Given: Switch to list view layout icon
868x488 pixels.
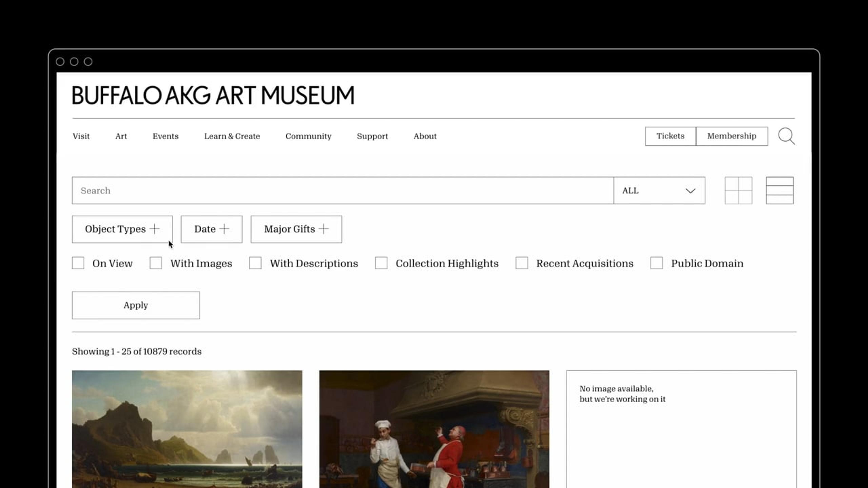Looking at the screenshot, I should coord(779,190).
